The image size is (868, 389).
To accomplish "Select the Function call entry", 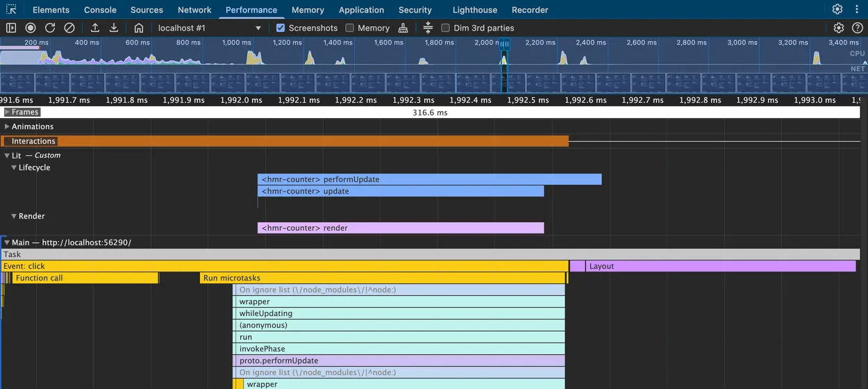I will (85, 278).
